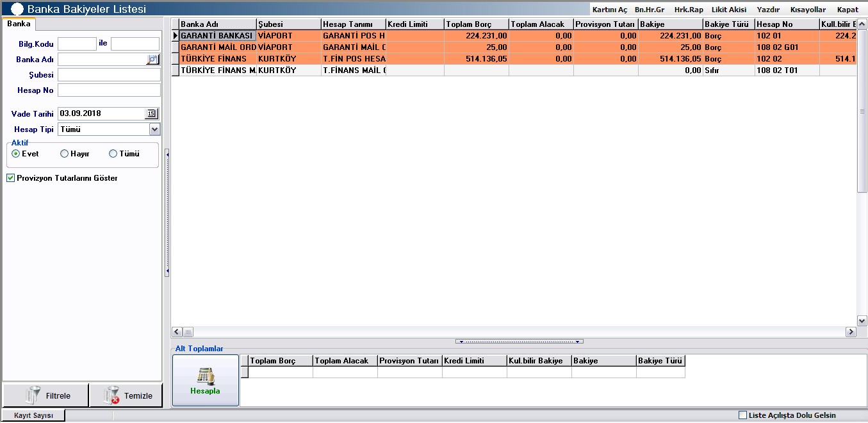Screen dimensions: 868x423
Task: Click the vertical scrollbar down arrow
Action: tap(862, 320)
